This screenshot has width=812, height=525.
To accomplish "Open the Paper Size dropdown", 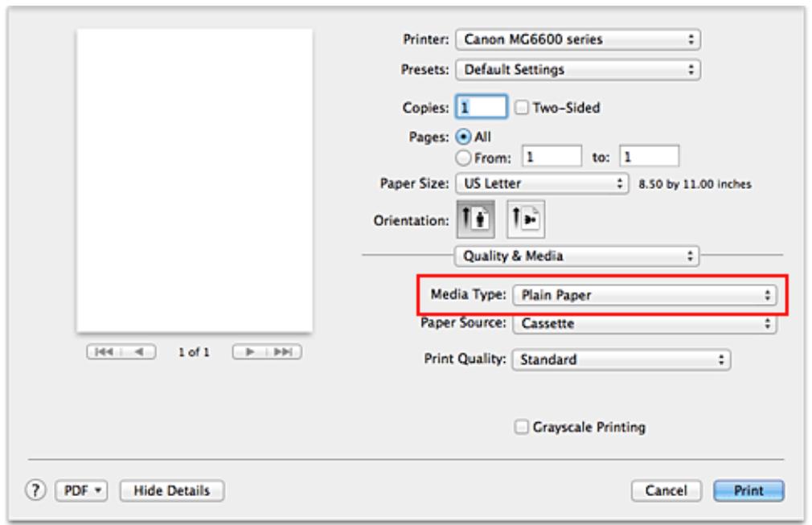I will tap(542, 183).
